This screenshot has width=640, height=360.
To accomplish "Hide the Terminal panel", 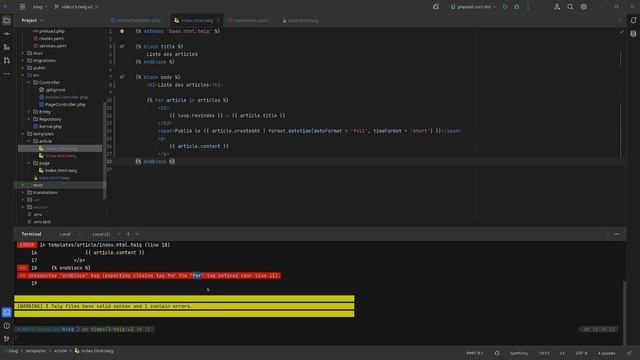I will coord(617,234).
